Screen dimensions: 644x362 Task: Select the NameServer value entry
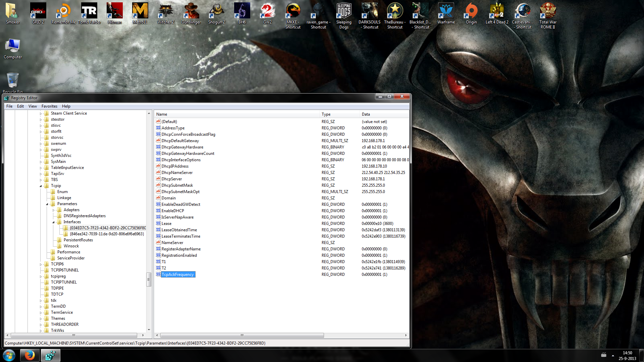tap(172, 243)
